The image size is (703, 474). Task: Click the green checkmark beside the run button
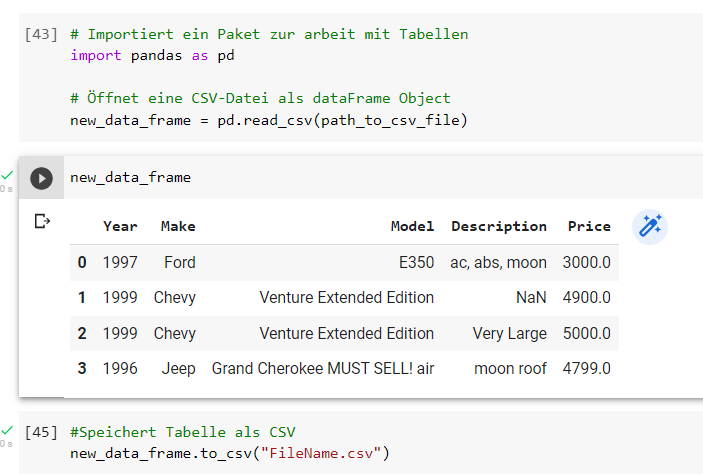click(x=7, y=175)
